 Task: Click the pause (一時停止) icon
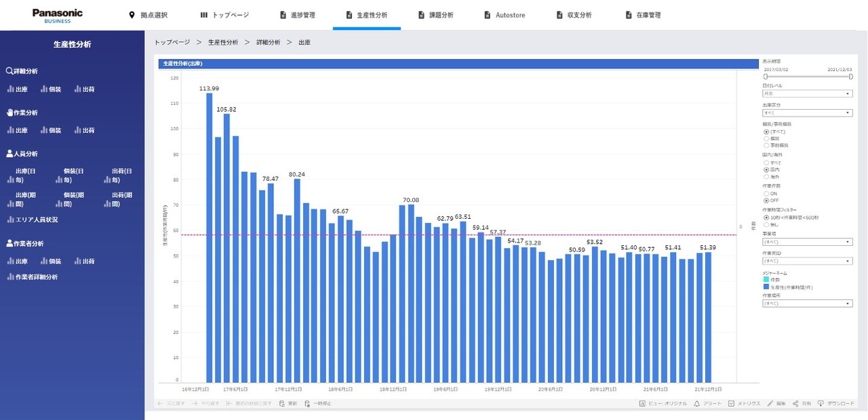[307, 404]
